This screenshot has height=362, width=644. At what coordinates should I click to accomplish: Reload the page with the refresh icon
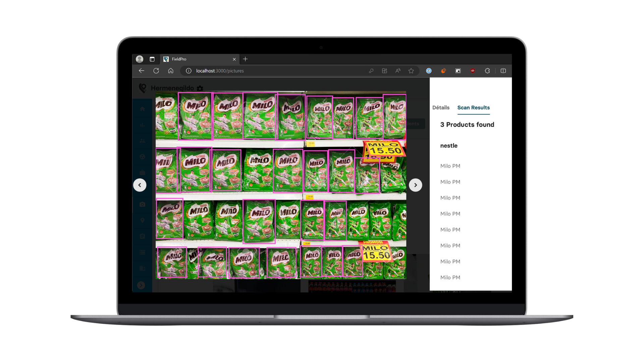click(x=156, y=71)
